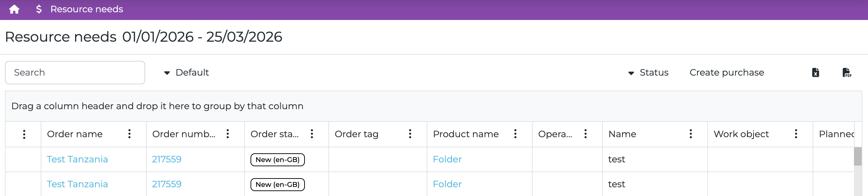Image resolution: width=868 pixels, height=196 pixels.
Task: Open Order name column options menu
Action: [x=129, y=134]
